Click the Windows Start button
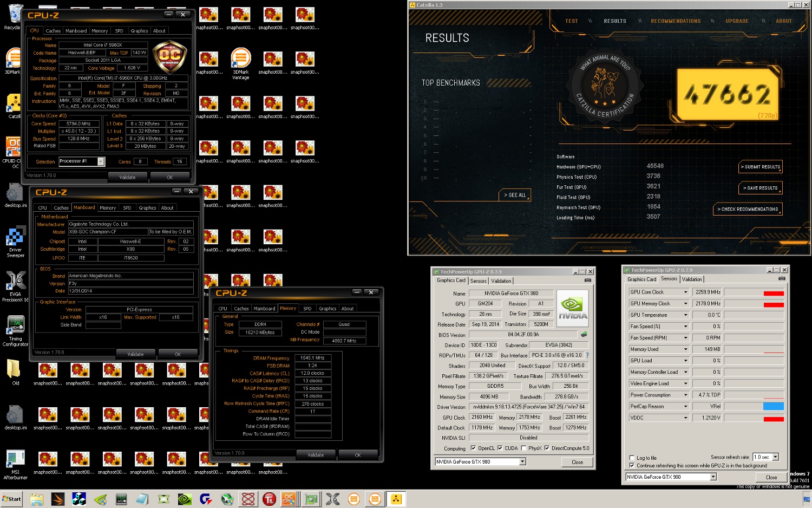The image size is (812, 508). pos(11,499)
